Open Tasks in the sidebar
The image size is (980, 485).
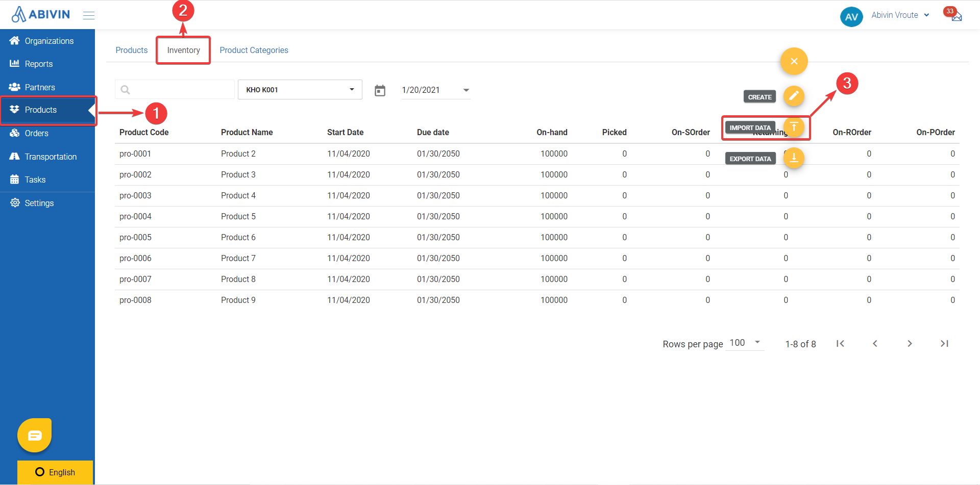point(47,180)
